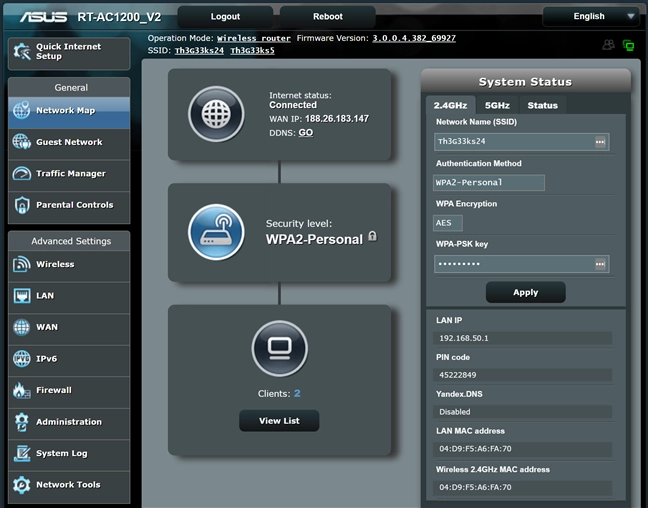Click the PIN code 45222849 value

[x=522, y=375]
